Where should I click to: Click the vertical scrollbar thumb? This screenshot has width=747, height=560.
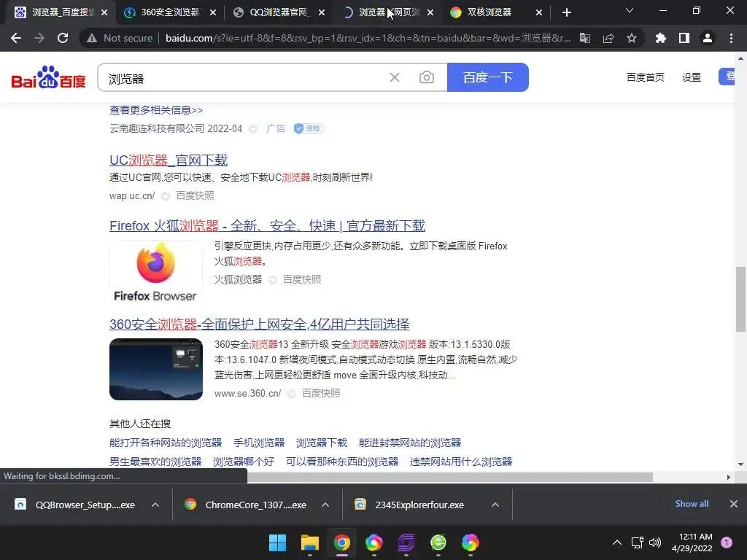740,299
